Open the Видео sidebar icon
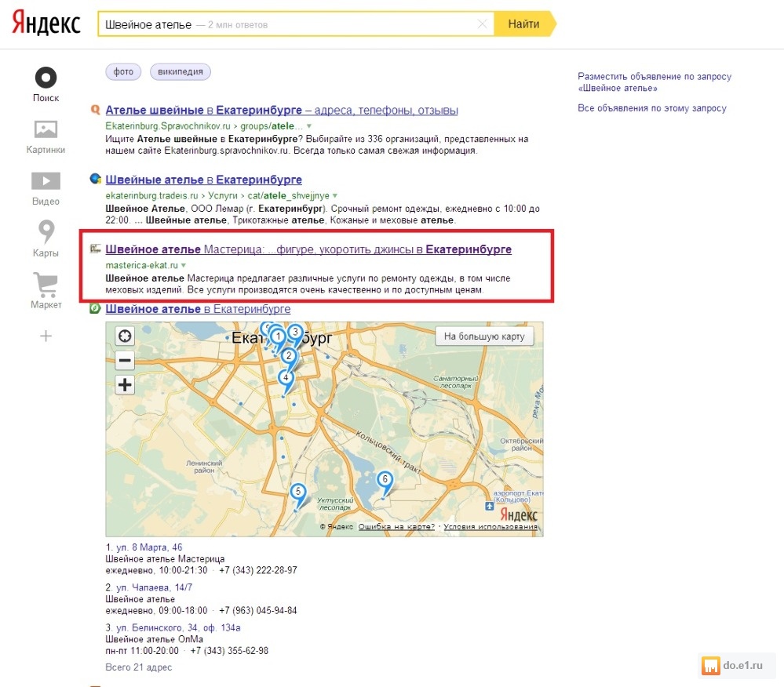The height and width of the screenshot is (687, 784). 46,181
